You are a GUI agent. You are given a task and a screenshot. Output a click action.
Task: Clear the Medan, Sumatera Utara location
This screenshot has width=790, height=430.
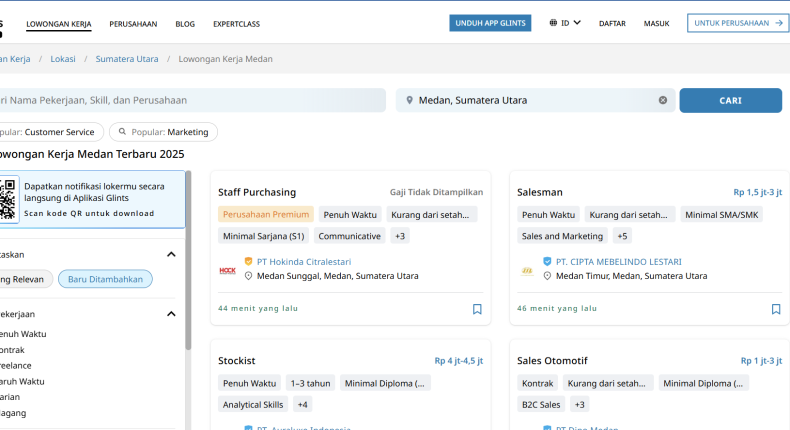(663, 100)
